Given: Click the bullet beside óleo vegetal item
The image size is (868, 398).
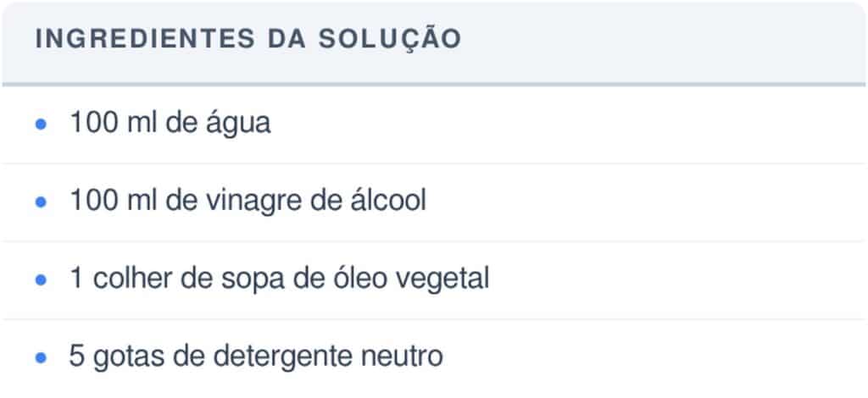Looking at the screenshot, I should pos(41,279).
